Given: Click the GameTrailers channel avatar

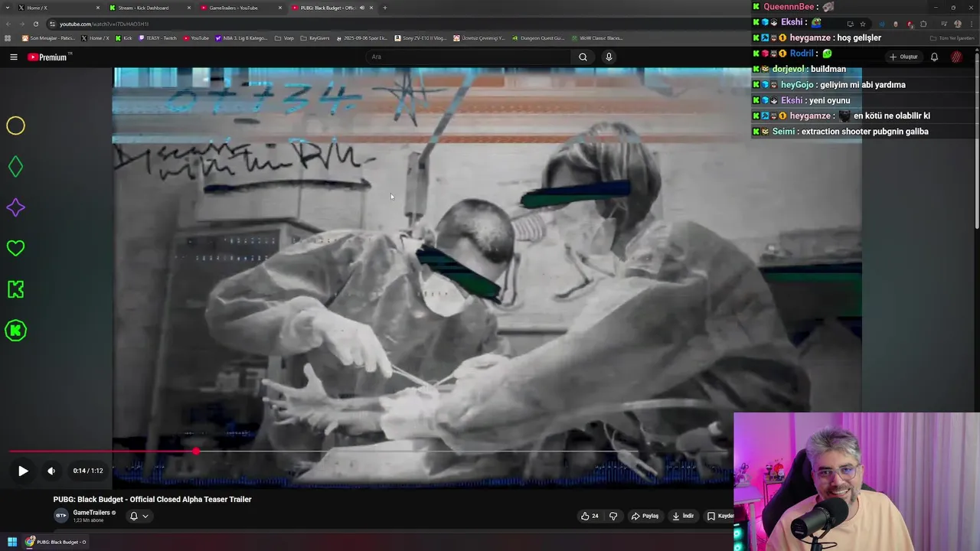Looking at the screenshot, I should (x=60, y=516).
